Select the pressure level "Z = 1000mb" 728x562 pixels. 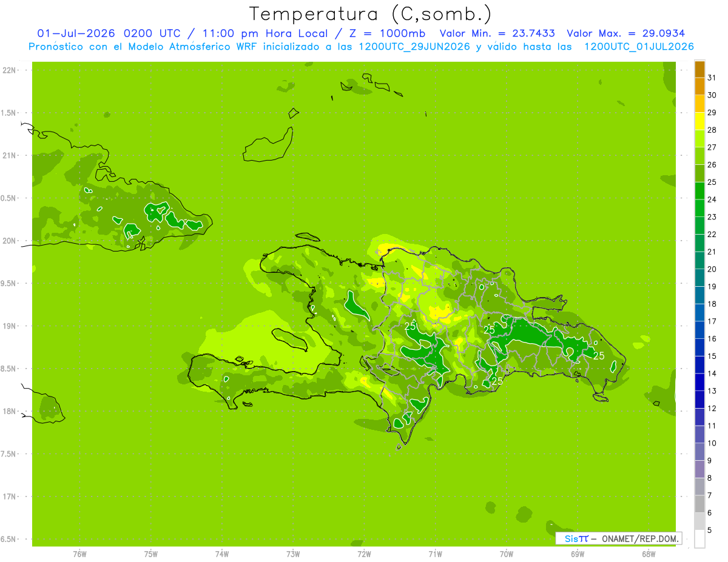(388, 33)
